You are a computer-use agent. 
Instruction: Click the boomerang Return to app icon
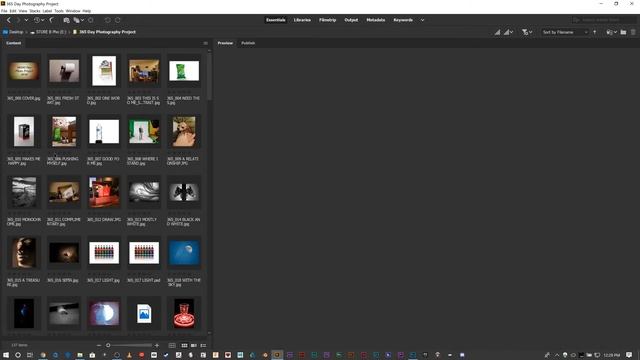pyautogui.click(x=51, y=20)
